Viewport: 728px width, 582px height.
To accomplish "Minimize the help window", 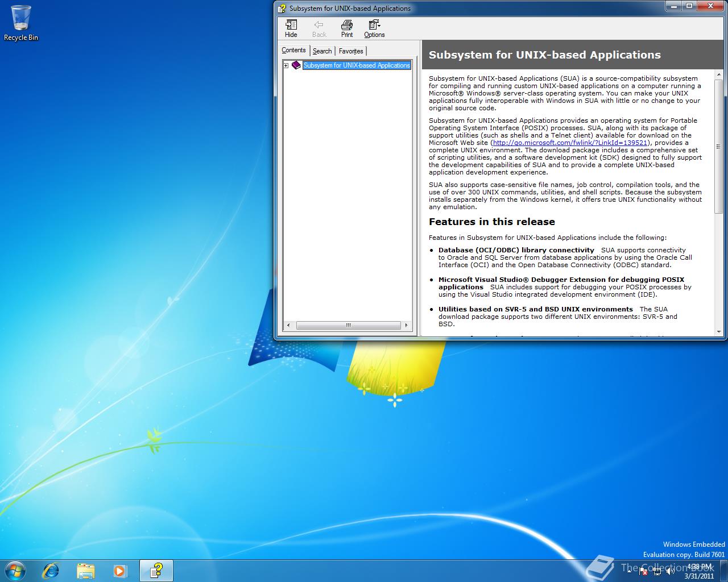I will 675,6.
